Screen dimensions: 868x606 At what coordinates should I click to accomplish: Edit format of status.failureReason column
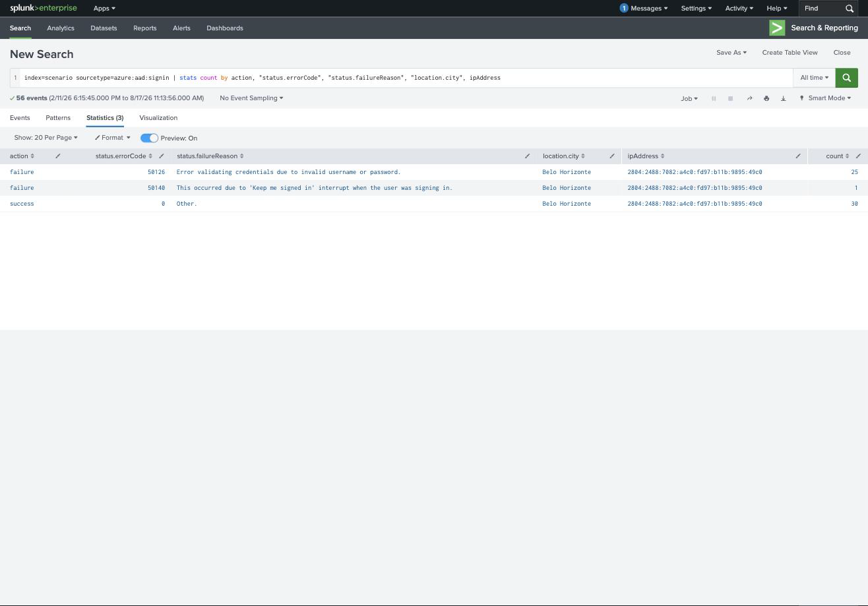click(x=527, y=156)
